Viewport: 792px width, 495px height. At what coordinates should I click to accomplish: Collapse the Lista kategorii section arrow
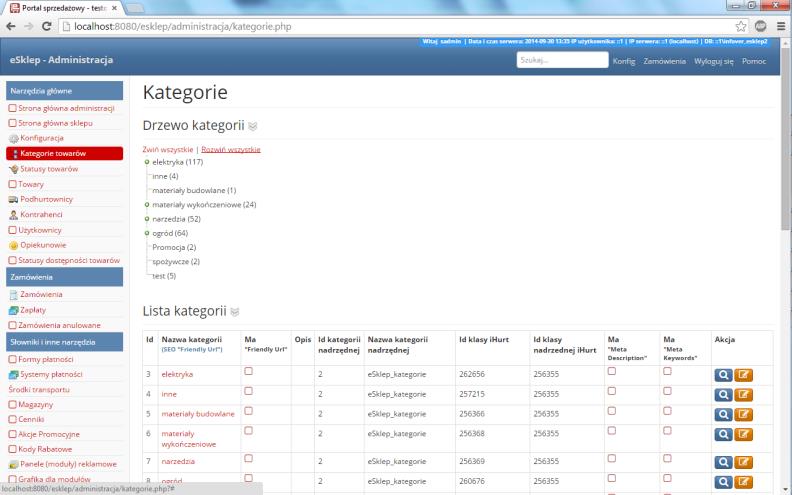235,312
